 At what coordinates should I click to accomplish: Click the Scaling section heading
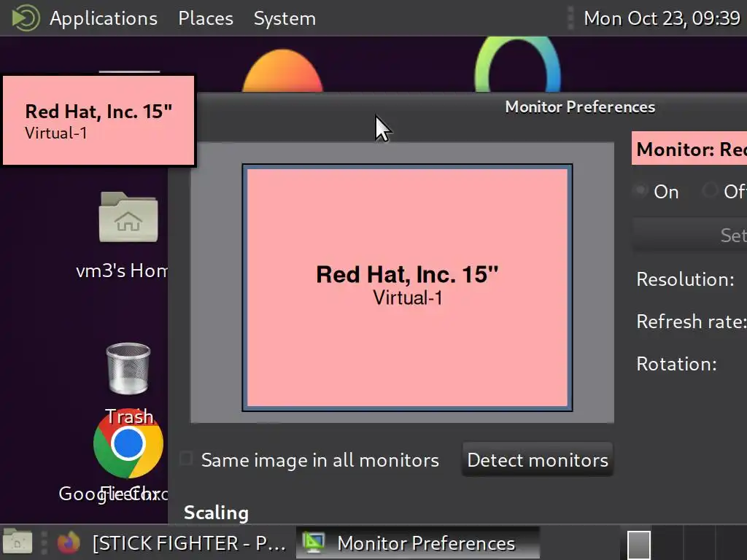216,513
